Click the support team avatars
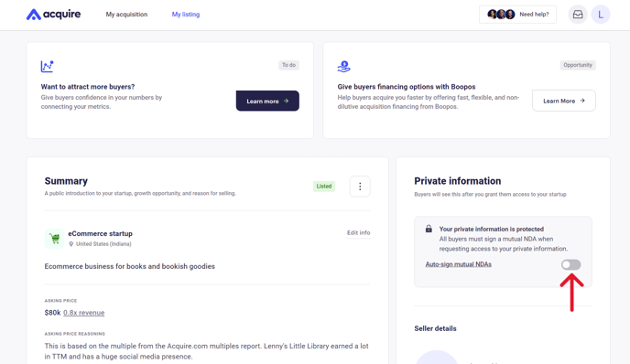The width and height of the screenshot is (630, 364). pyautogui.click(x=501, y=15)
